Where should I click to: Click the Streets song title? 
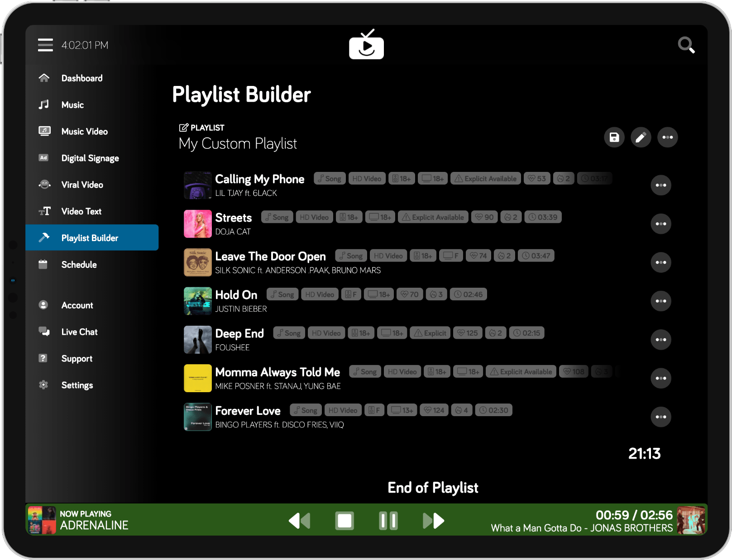234,218
